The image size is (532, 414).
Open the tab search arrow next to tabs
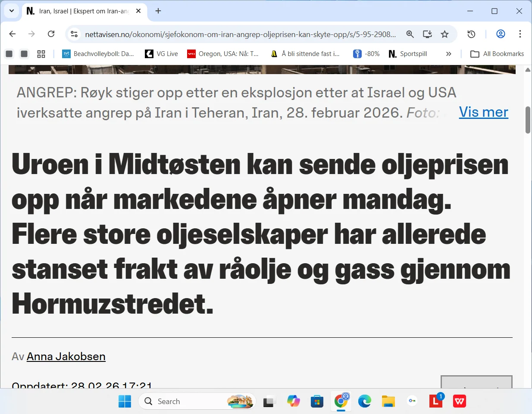tap(11, 11)
